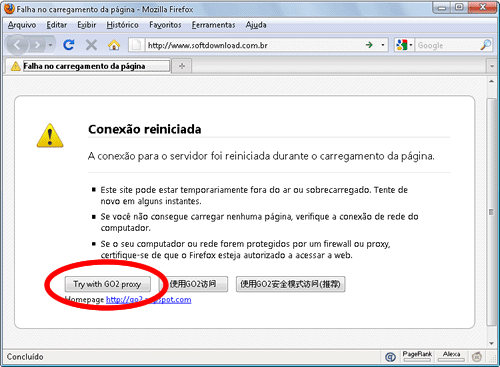The height and width of the screenshot is (367, 500).
Task: Open the Arquivo menu
Action: pyautogui.click(x=22, y=25)
